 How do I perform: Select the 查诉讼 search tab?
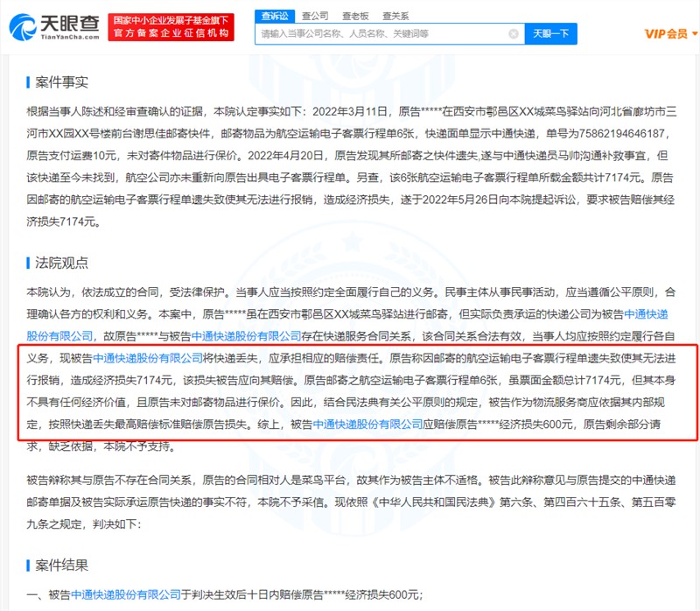tap(275, 17)
